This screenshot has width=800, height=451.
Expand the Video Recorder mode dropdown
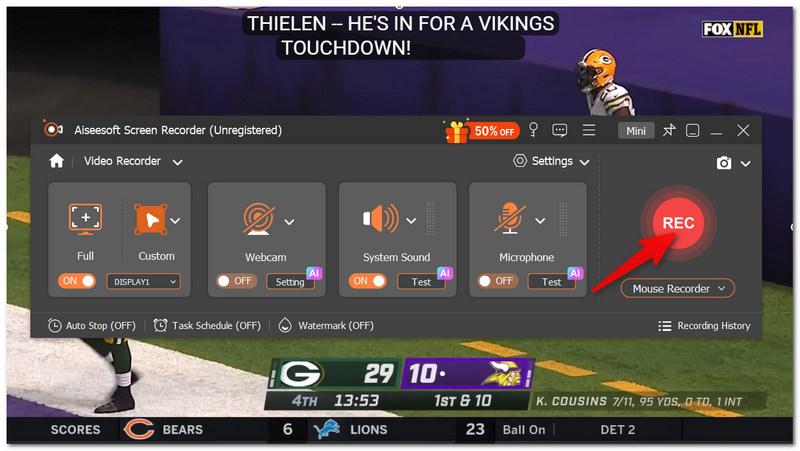(x=178, y=162)
